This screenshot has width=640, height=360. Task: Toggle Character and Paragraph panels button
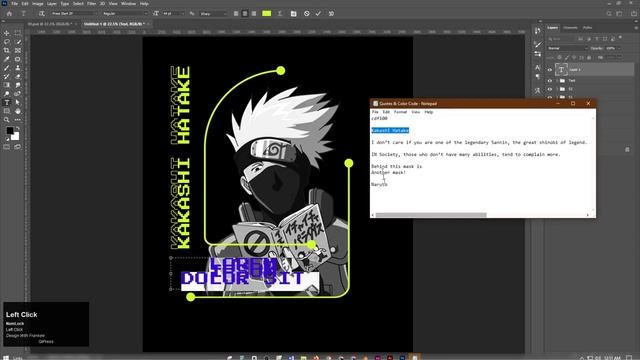(x=293, y=13)
